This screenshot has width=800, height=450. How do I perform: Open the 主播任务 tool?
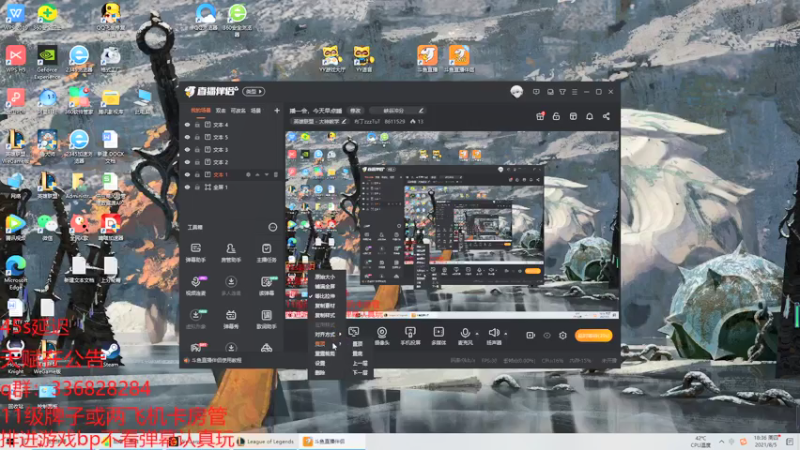tap(266, 253)
